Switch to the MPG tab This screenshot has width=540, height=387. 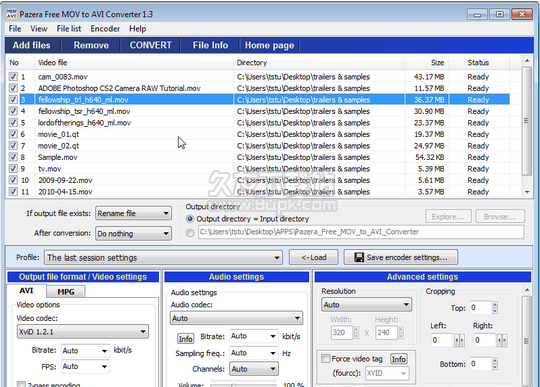[65, 292]
